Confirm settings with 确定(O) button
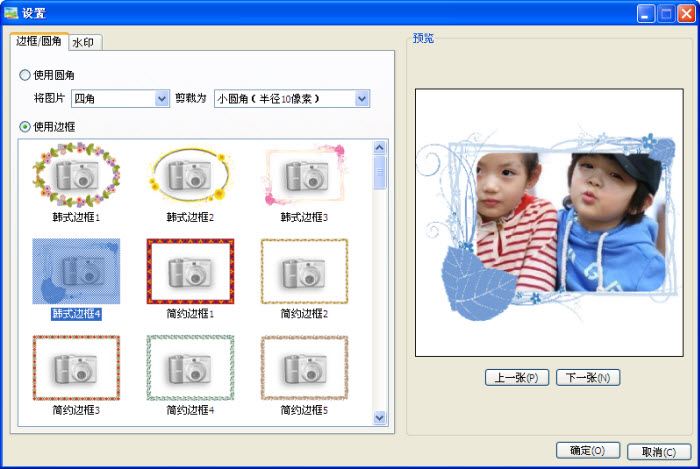 pyautogui.click(x=588, y=451)
